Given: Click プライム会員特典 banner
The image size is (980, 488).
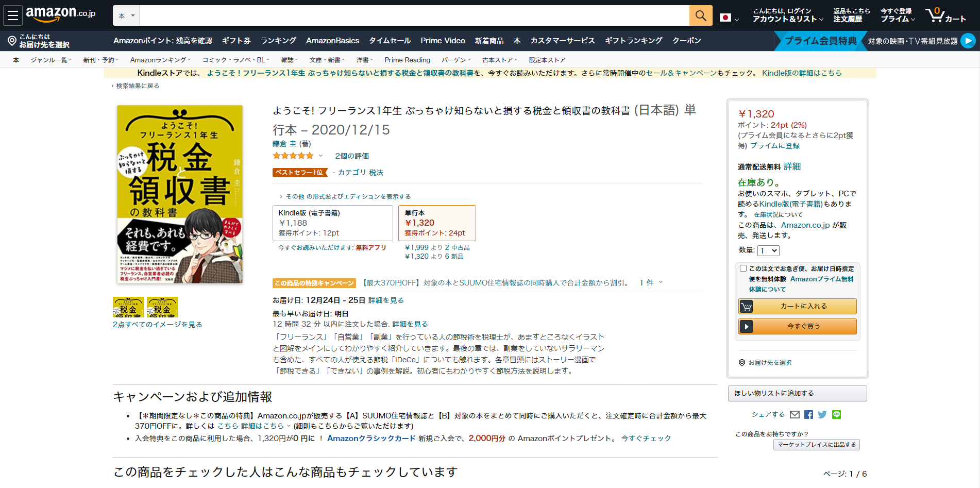Looking at the screenshot, I should [x=821, y=41].
